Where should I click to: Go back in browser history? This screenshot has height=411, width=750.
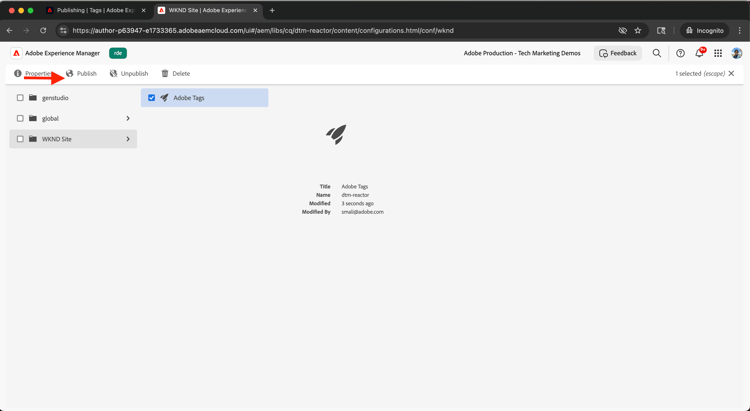(x=10, y=30)
